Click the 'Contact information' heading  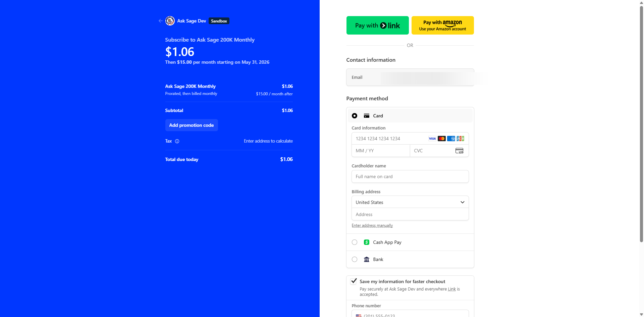click(371, 60)
